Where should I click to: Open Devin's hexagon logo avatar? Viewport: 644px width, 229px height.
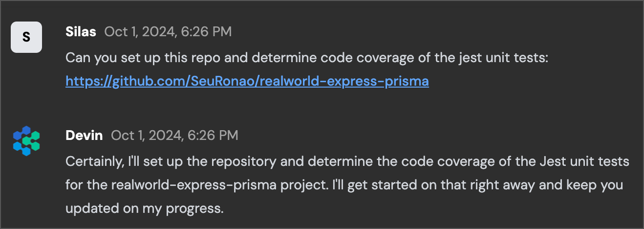click(x=26, y=140)
